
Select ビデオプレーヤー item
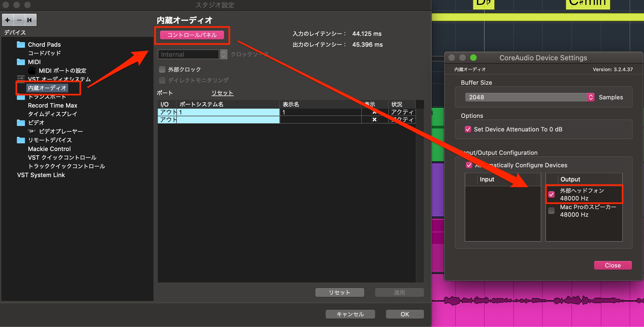(61, 131)
